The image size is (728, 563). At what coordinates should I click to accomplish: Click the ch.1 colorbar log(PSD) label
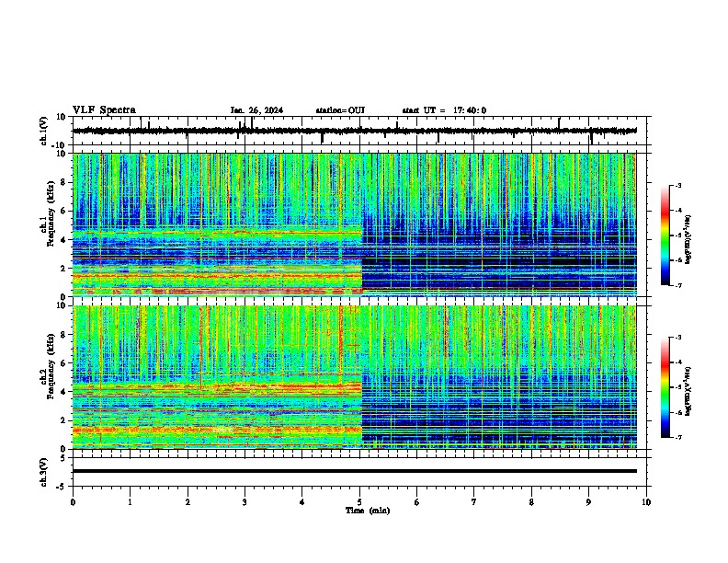688,240
